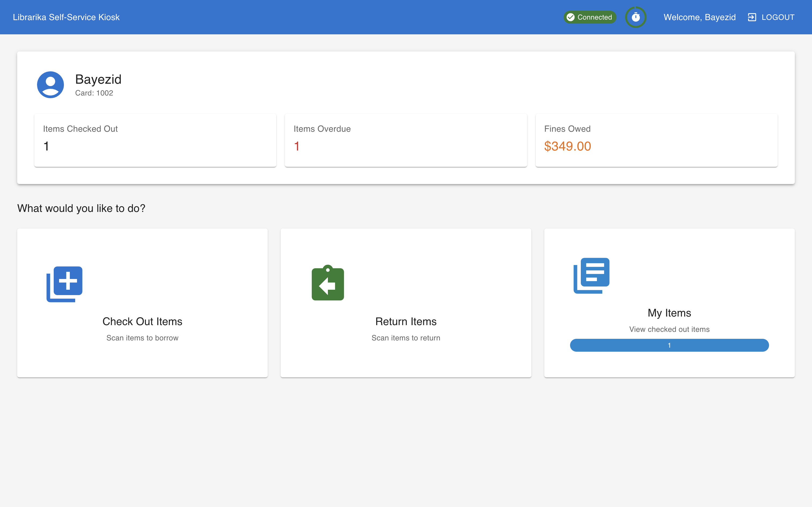
Task: Click the green return-arrow clipboard icon
Action: pos(328,283)
